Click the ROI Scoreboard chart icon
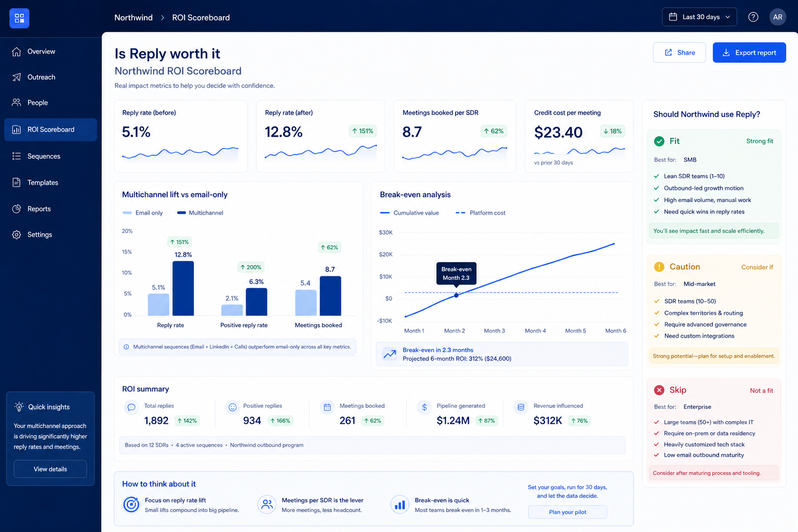Image resolution: width=798 pixels, height=532 pixels. [17, 129]
